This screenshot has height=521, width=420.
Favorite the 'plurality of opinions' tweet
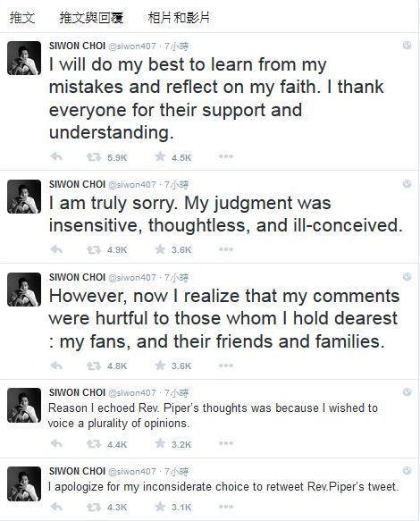point(160,443)
